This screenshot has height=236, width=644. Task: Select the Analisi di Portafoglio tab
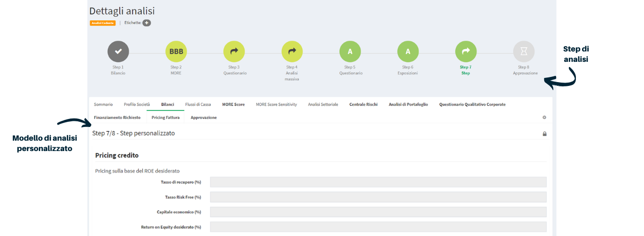pos(409,104)
